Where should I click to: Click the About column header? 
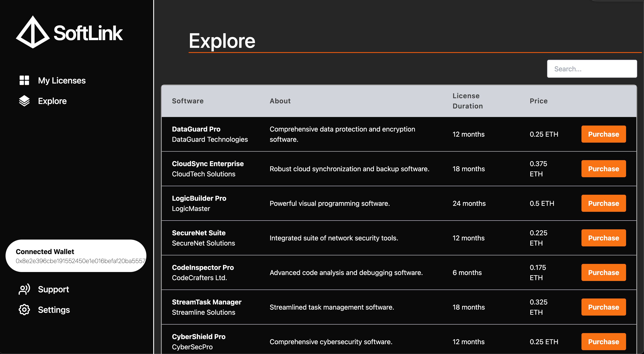point(280,101)
